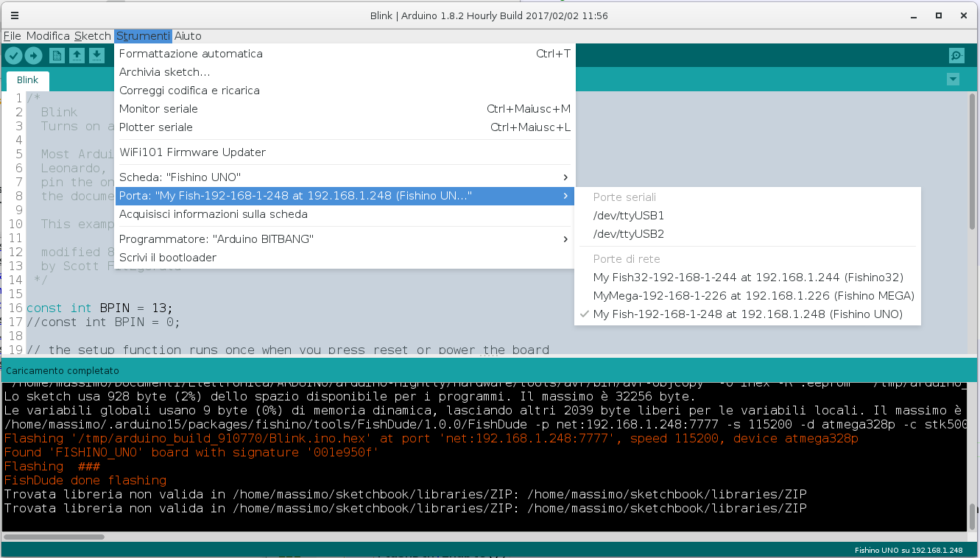Screen dimensions: 980x558
Task: Close the Strumenti menu
Action: pyautogui.click(x=144, y=36)
